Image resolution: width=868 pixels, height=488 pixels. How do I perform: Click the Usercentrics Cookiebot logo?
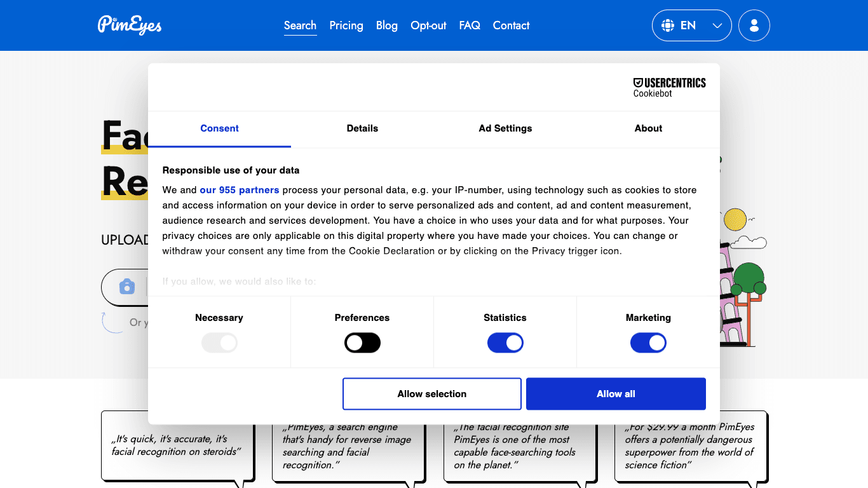coord(670,88)
